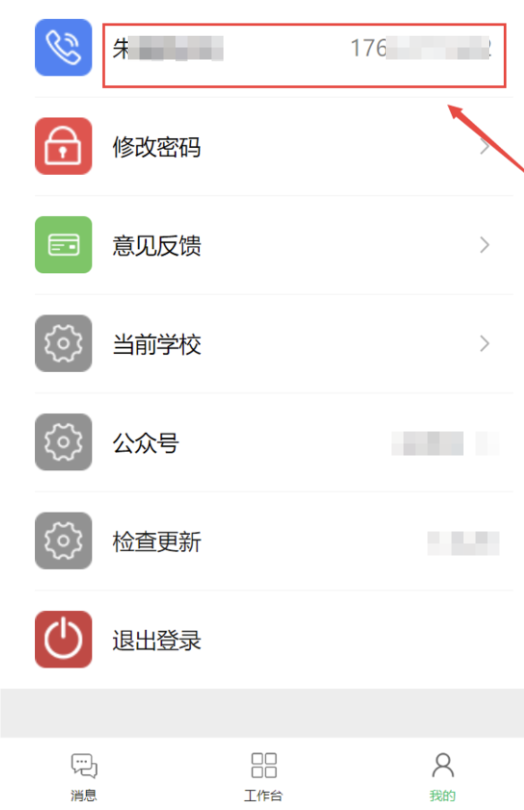
Task: Click the green feedback card icon
Action: [x=64, y=245]
